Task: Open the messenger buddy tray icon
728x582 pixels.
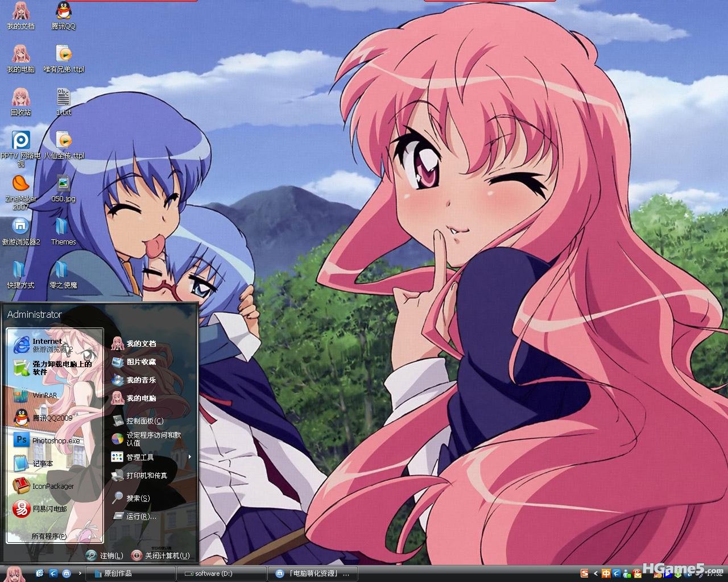Action: click(627, 573)
